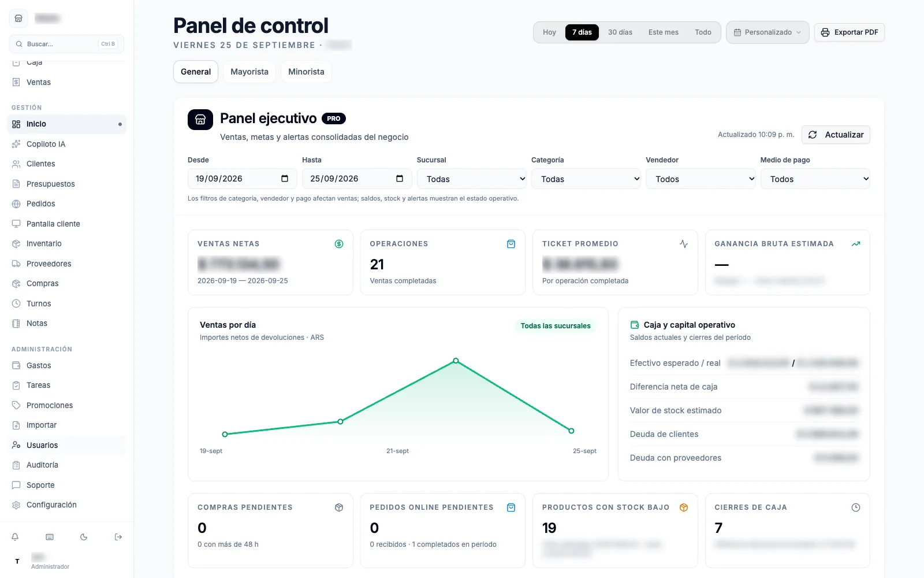Click the Panel ejecutivo store icon

click(x=200, y=120)
